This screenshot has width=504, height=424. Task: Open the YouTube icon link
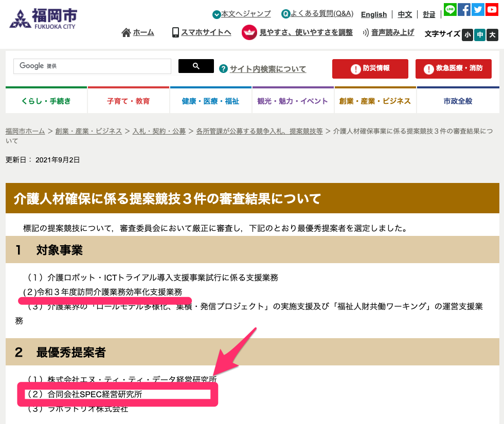coord(492,9)
